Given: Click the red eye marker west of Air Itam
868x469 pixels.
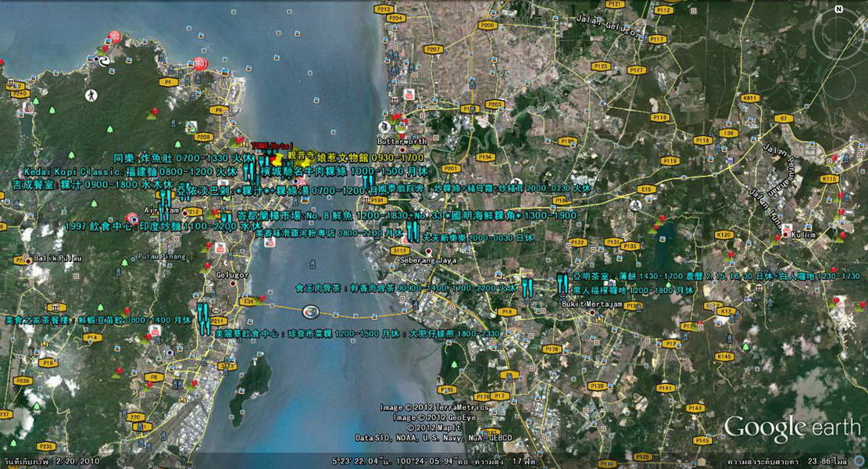Looking at the screenshot, I should point(132,218).
